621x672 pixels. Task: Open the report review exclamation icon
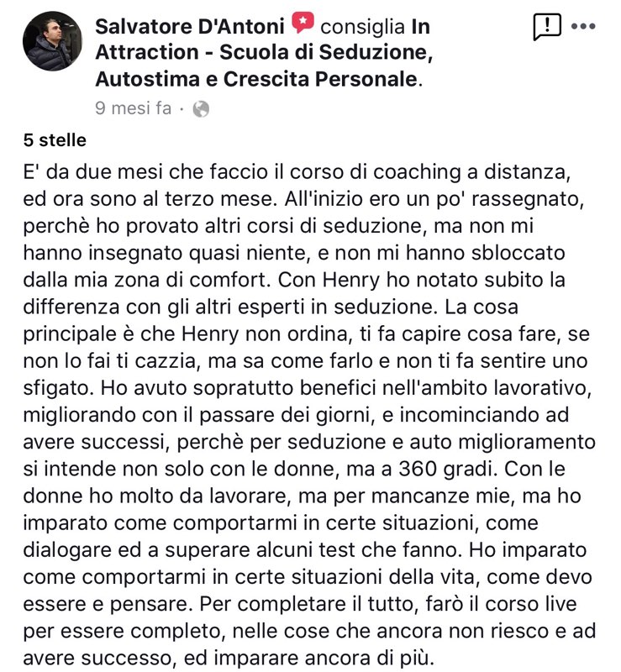pos(547,27)
